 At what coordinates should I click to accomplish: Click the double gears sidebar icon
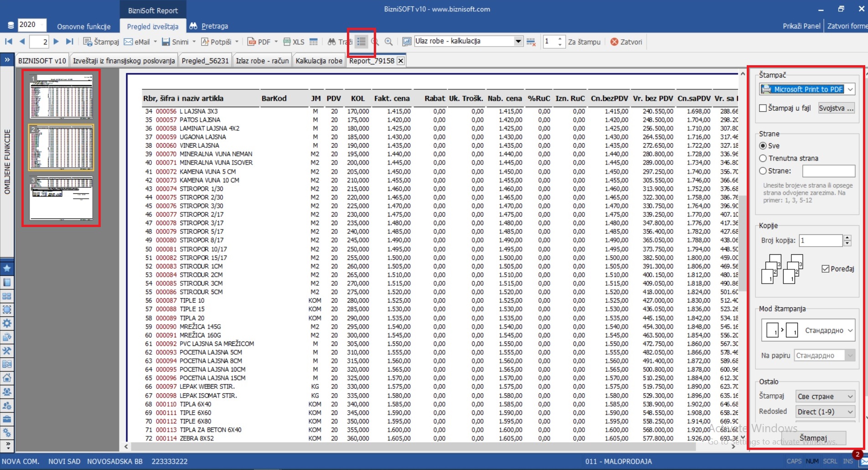click(7, 433)
